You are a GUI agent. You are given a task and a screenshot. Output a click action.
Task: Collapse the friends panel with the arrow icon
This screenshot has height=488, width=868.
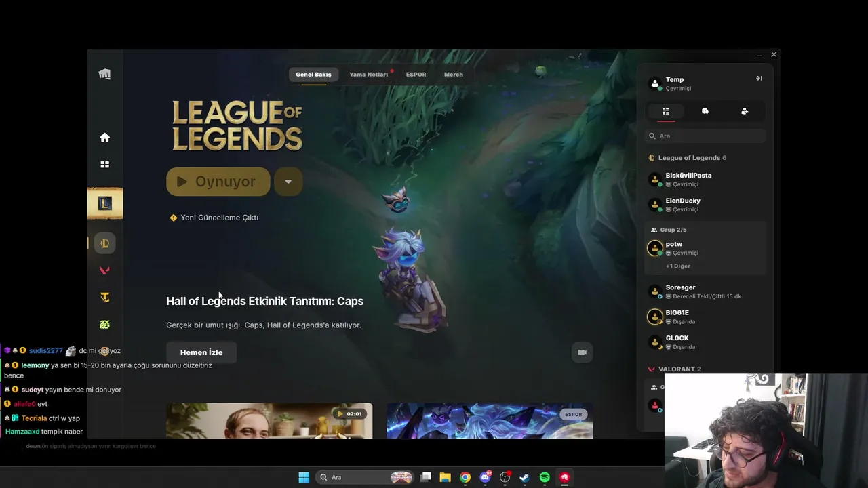pos(759,79)
